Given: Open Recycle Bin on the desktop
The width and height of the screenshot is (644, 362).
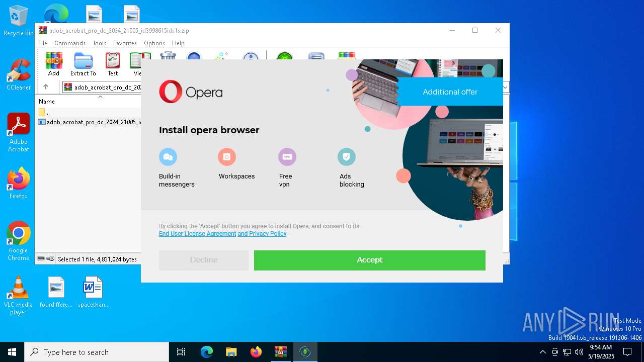Looking at the screenshot, I should tap(19, 21).
